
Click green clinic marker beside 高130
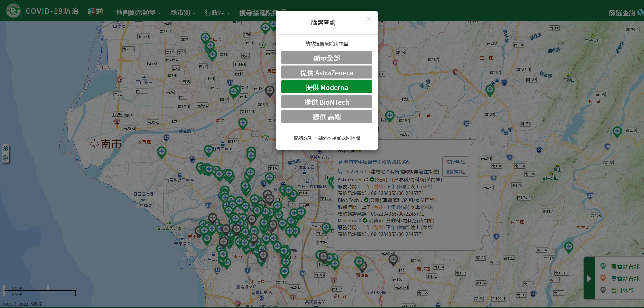[617, 131]
